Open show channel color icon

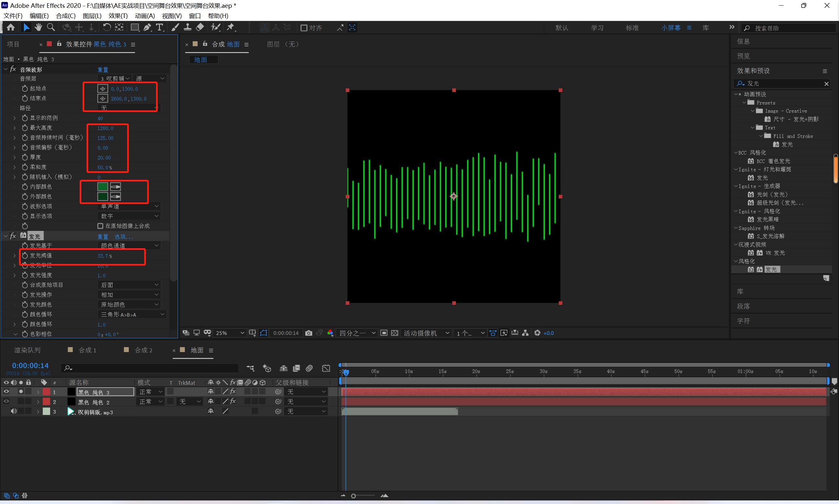[330, 333]
